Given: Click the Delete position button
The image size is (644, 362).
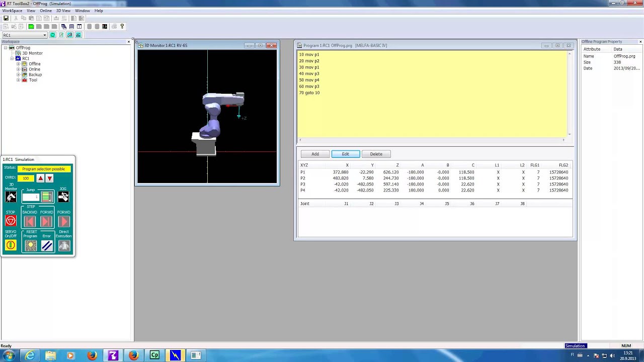Looking at the screenshot, I should (x=376, y=154).
